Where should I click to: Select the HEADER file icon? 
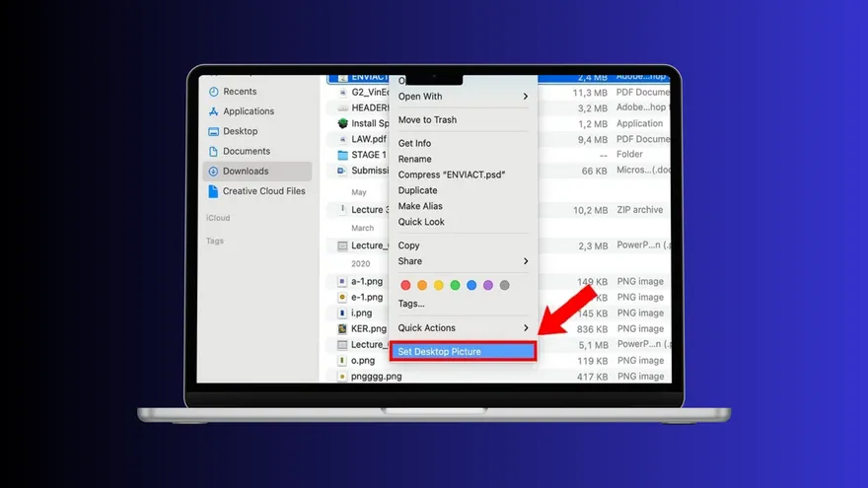click(x=342, y=107)
